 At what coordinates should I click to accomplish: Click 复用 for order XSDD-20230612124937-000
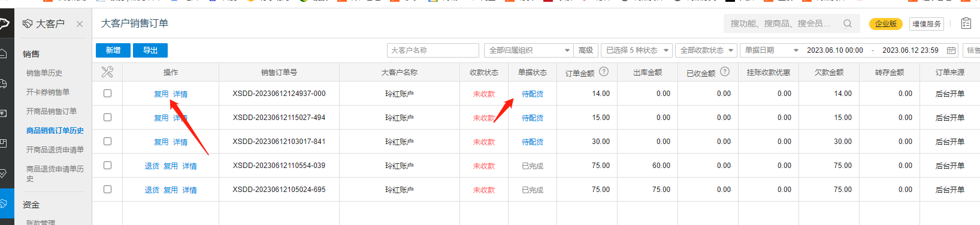pos(161,94)
